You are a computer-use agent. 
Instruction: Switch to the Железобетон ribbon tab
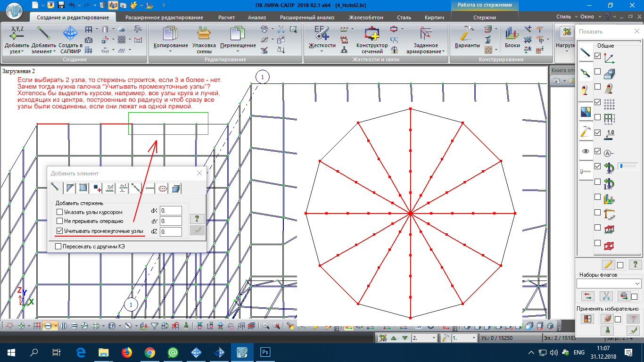(366, 17)
